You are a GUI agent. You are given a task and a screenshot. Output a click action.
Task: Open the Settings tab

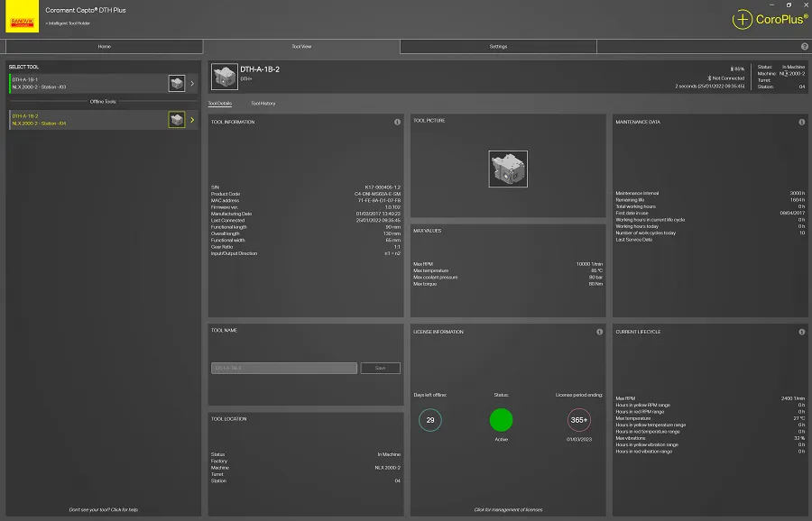click(x=498, y=46)
